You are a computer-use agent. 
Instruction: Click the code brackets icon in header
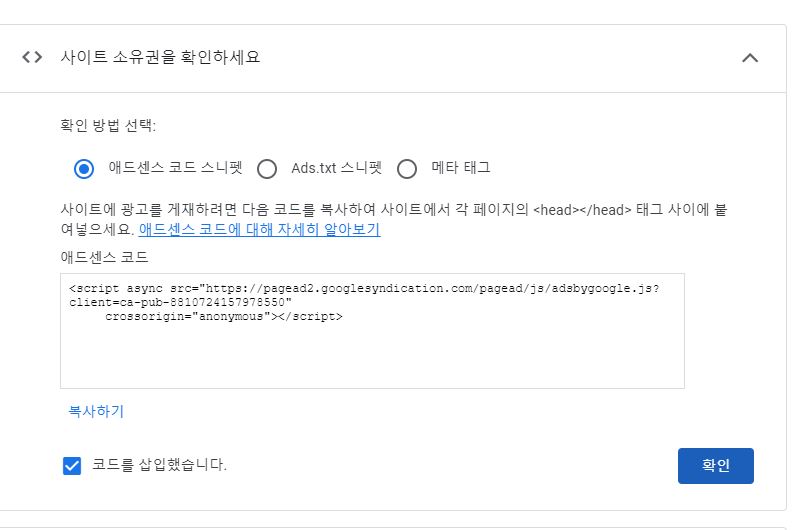(x=32, y=57)
